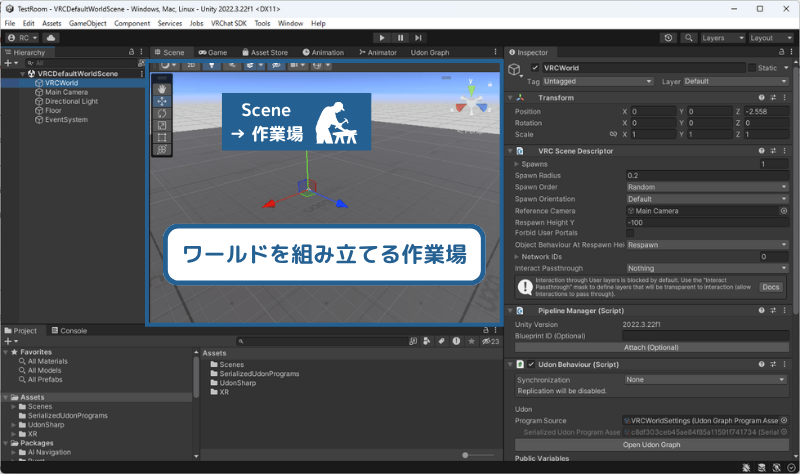Open Spawn Order dropdown
The image size is (800, 474).
[x=708, y=187]
